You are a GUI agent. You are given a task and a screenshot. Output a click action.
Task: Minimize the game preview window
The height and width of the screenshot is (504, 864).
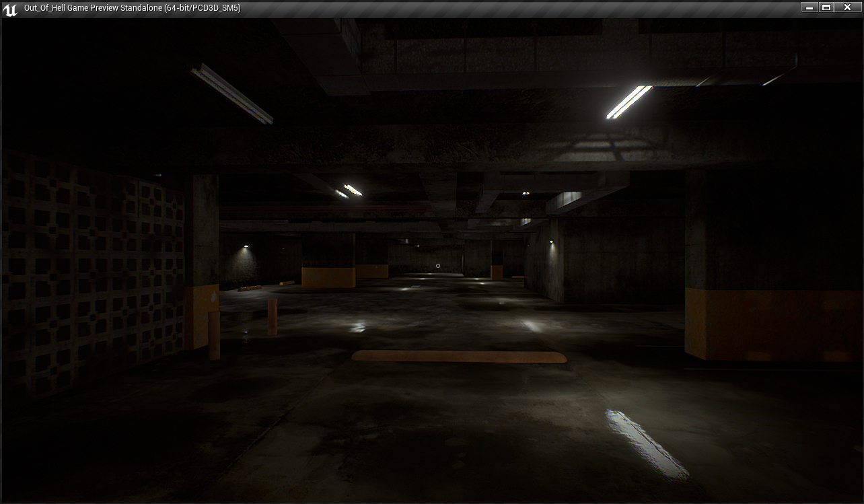point(809,7)
